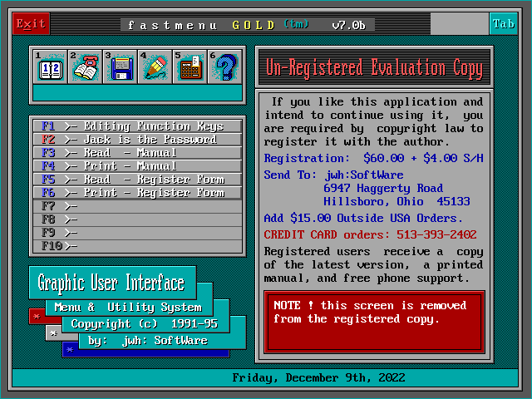This screenshot has width=532, height=399.
Task: Select the empty F9 menu slot
Action: click(137, 233)
